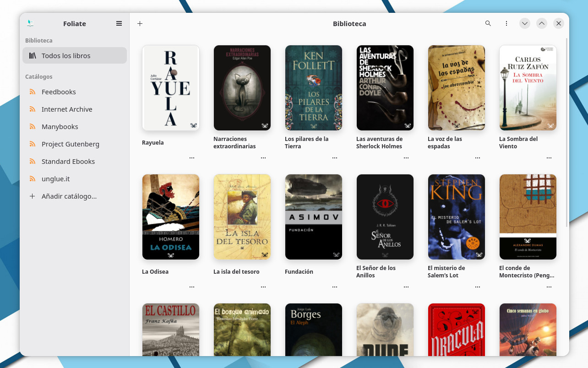588x368 pixels.
Task: Open Borges El Aleph cover
Action: [314, 330]
